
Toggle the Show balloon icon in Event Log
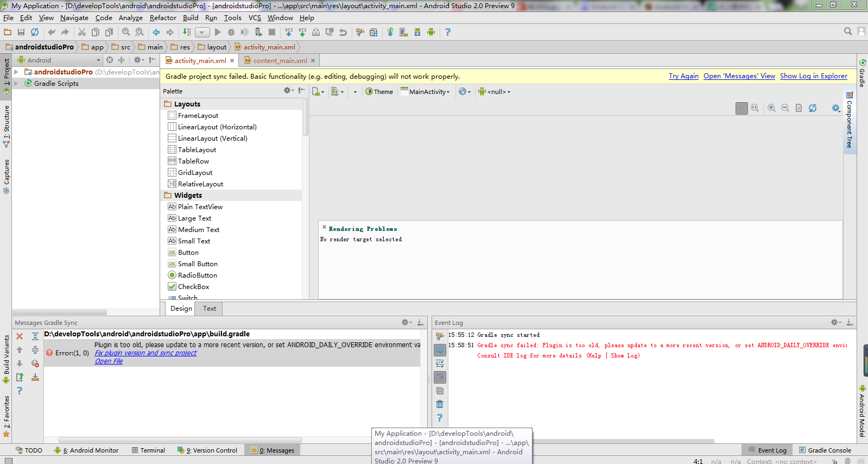(440, 350)
